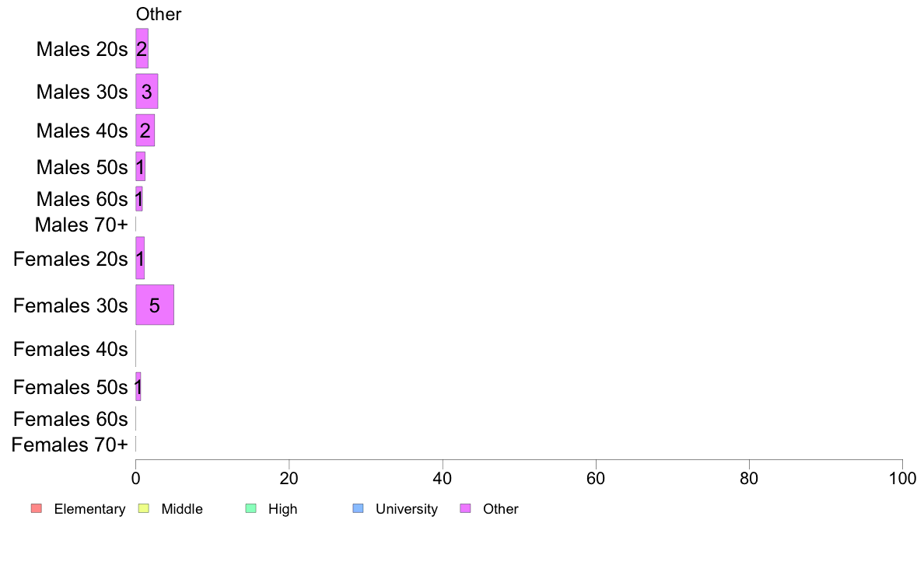
Task: Select the Males 50s bar
Action: pos(140,167)
